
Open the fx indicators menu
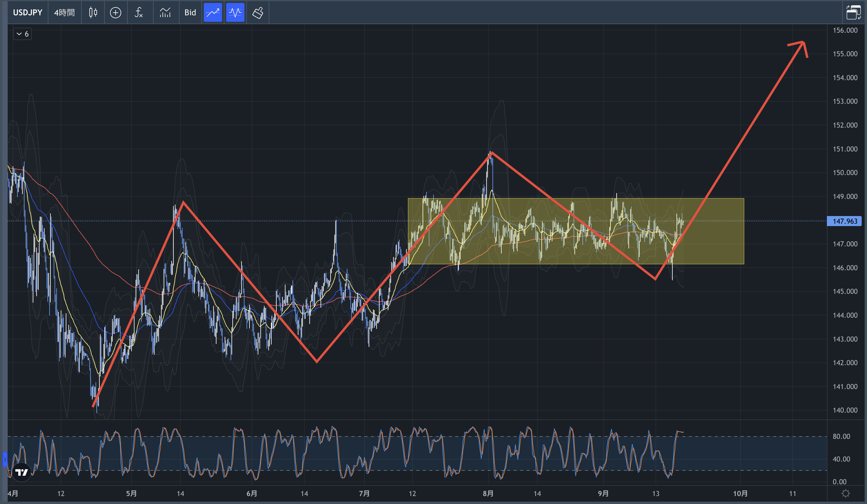point(139,13)
